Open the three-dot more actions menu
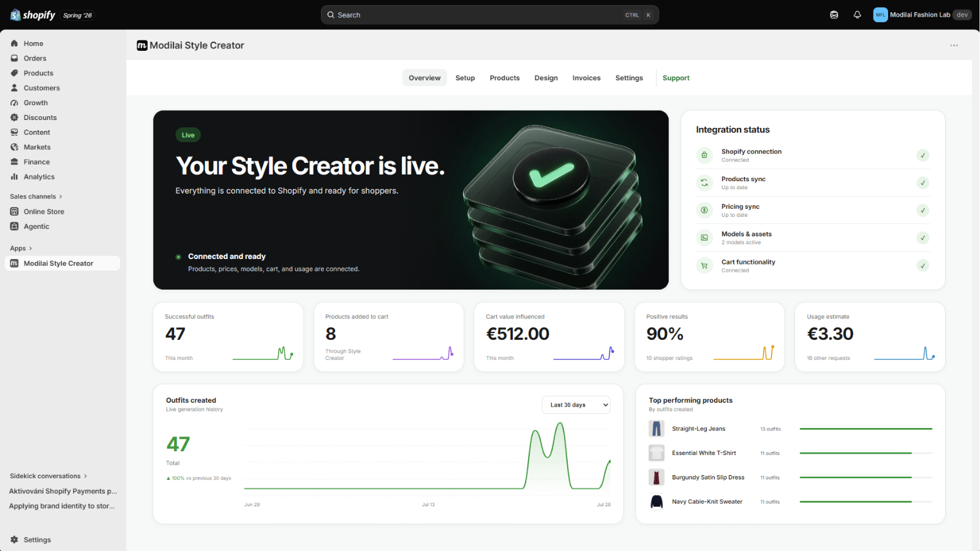 coord(954,45)
